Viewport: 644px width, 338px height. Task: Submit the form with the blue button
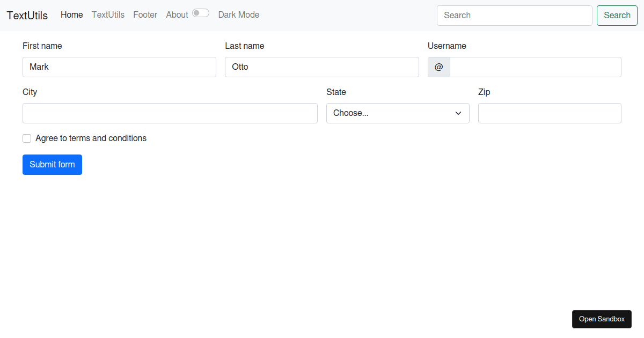pos(52,164)
